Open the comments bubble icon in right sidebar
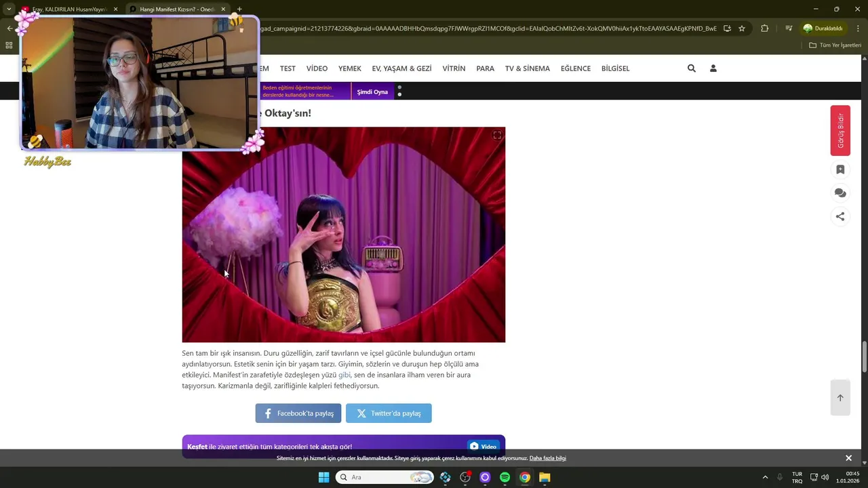 click(x=840, y=193)
